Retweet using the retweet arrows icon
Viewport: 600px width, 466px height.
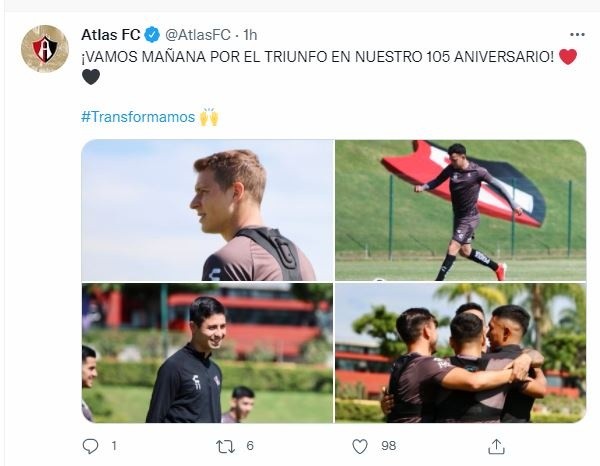click(x=225, y=446)
